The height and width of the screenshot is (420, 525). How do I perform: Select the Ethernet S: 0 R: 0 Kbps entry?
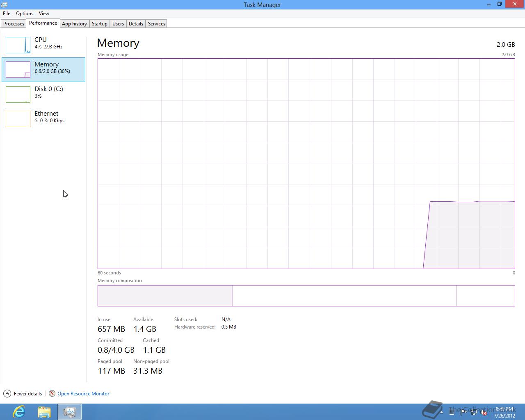(43, 119)
